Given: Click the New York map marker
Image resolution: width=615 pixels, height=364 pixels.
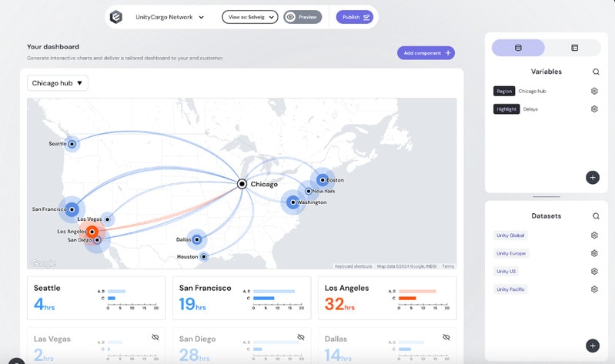Looking at the screenshot, I should click(309, 192).
